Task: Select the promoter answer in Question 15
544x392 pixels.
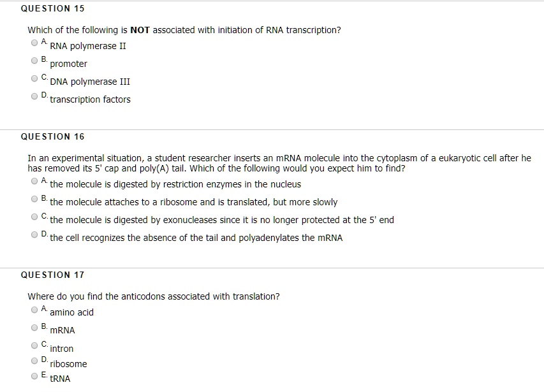Action: (34, 60)
